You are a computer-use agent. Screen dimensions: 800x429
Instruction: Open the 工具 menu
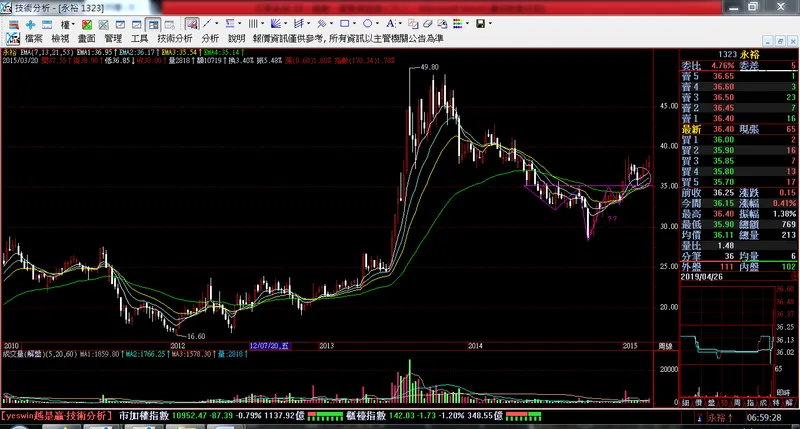pos(140,39)
